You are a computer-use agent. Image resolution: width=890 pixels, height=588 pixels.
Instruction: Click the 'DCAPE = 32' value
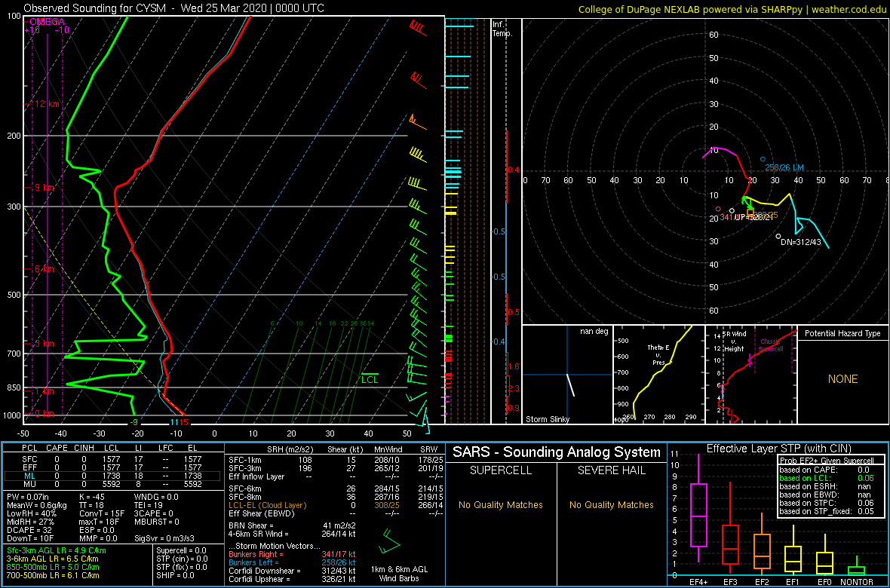(x=28, y=528)
